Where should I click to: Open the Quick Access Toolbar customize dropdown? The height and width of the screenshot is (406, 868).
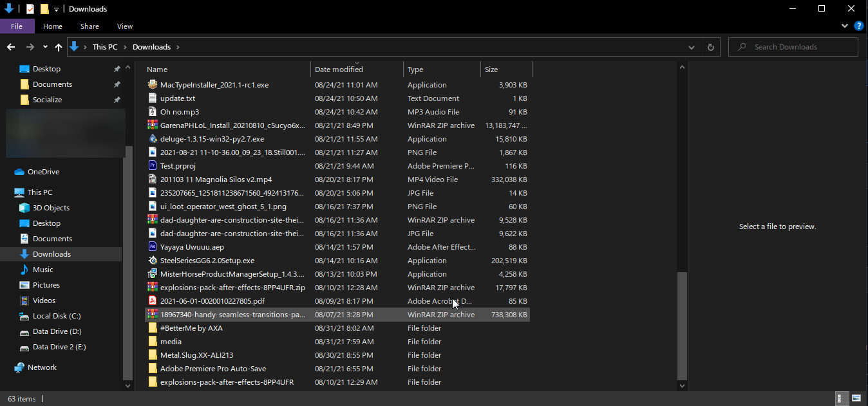click(56, 8)
